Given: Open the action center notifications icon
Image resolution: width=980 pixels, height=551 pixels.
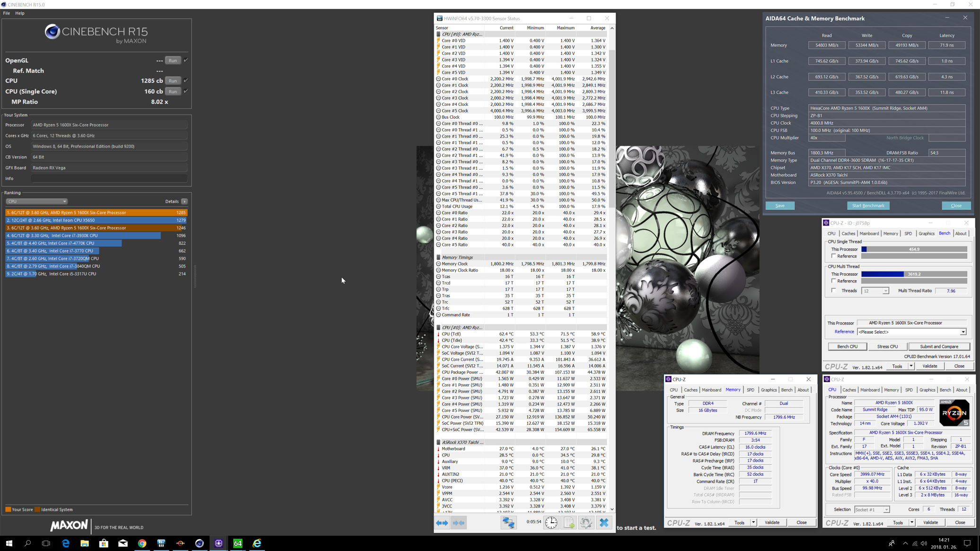Looking at the screenshot, I should coord(967,543).
